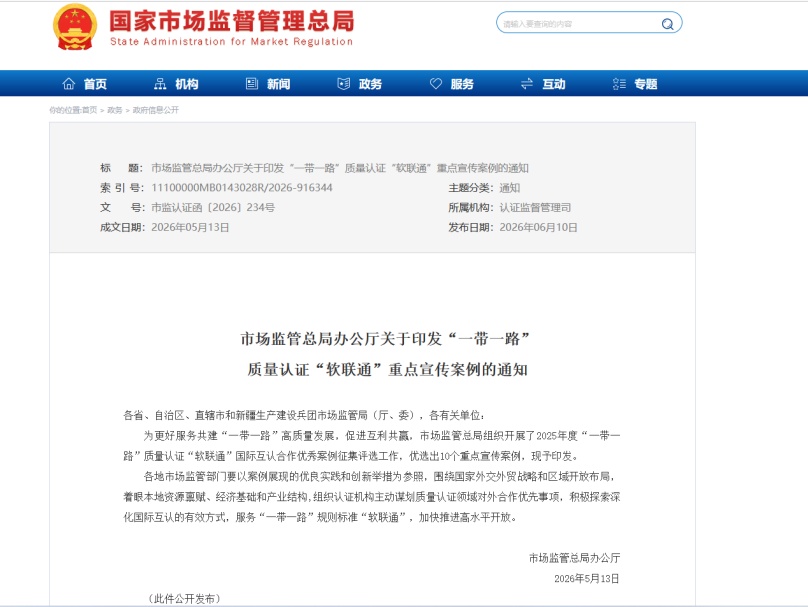Click the signature 市场监管总局办公厅
The height and width of the screenshot is (607, 808).
point(575,558)
